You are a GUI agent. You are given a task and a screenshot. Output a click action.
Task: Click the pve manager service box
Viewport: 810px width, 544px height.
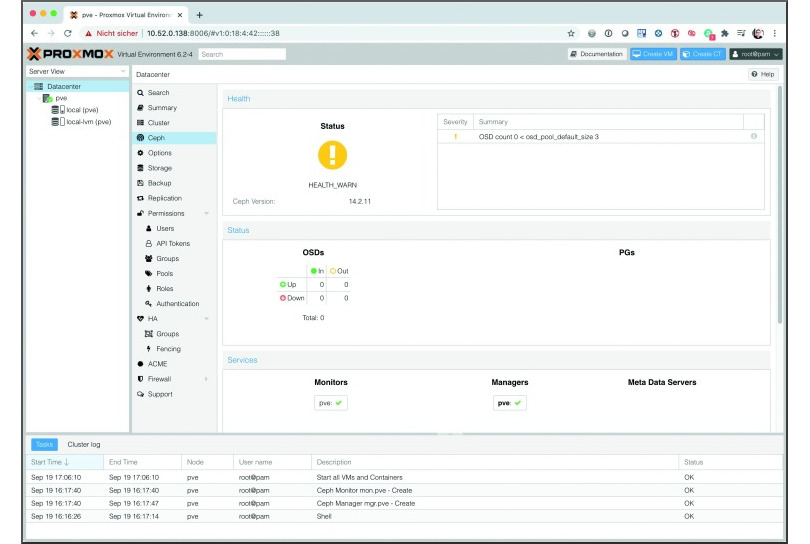point(510,403)
